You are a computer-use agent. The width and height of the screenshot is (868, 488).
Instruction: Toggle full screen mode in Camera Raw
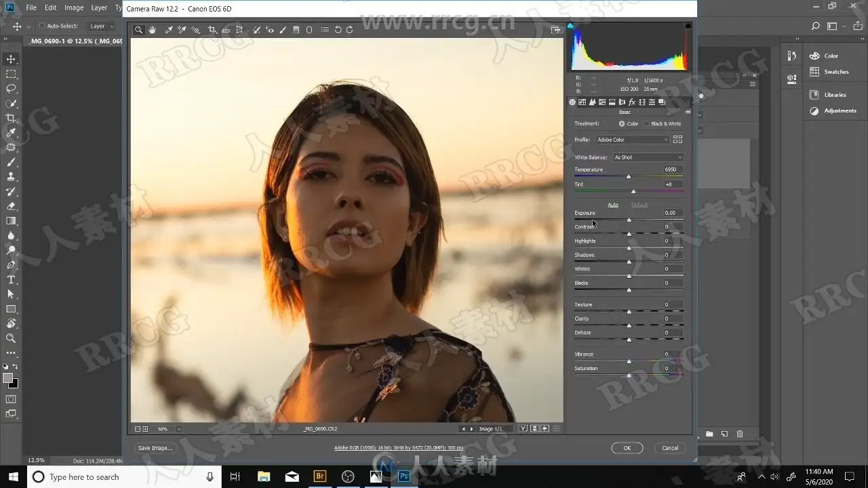coord(555,30)
